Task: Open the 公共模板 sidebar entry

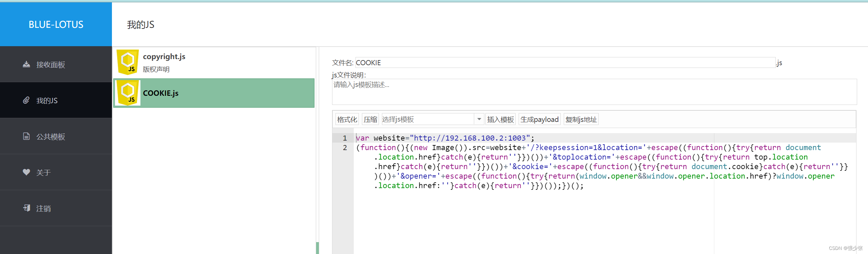Action: point(56,136)
